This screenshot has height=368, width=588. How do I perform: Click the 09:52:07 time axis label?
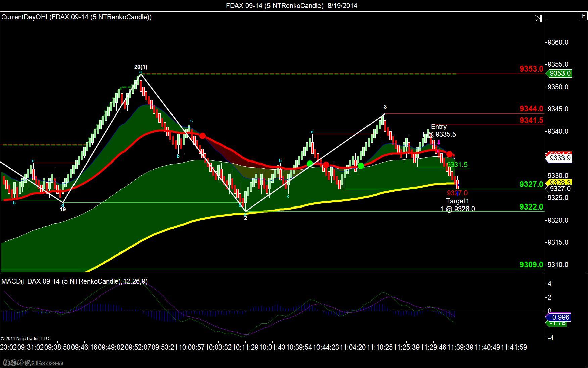(138, 347)
